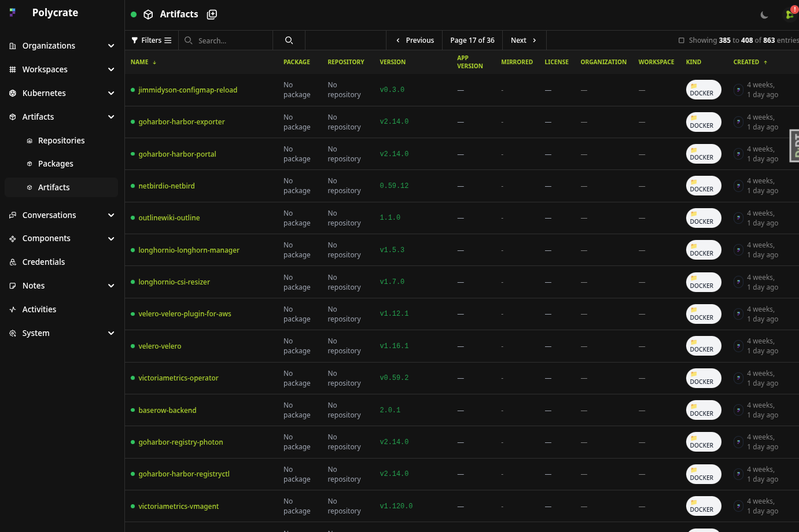
Task: Open the Filters panel
Action: point(152,40)
